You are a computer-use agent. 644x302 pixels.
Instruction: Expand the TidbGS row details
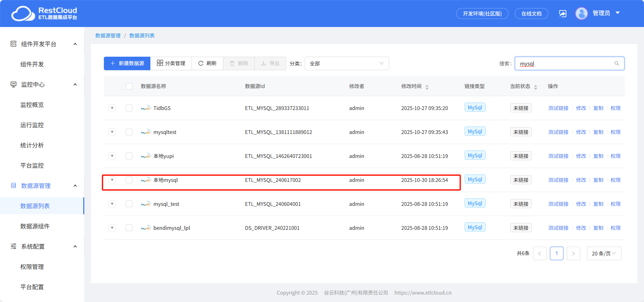(x=112, y=108)
